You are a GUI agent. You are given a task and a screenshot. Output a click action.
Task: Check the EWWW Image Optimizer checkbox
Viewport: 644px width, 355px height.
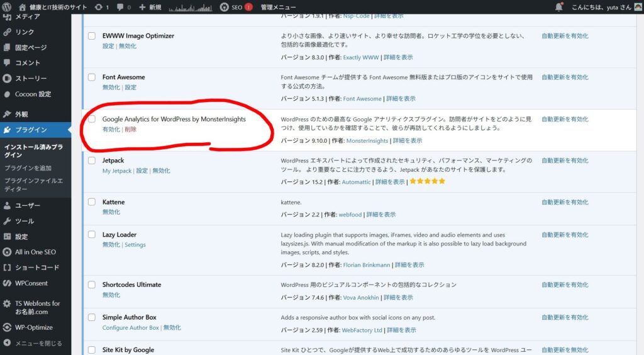[x=92, y=37]
